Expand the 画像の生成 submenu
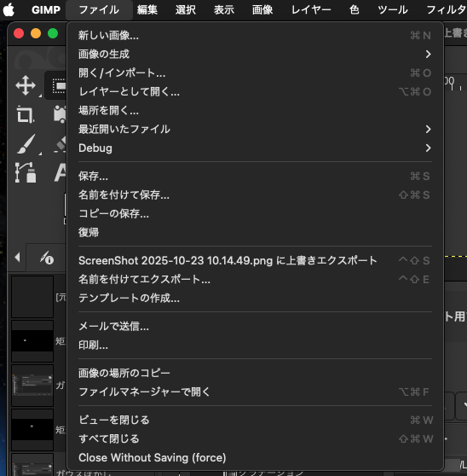The width and height of the screenshot is (467, 476). pyautogui.click(x=256, y=55)
